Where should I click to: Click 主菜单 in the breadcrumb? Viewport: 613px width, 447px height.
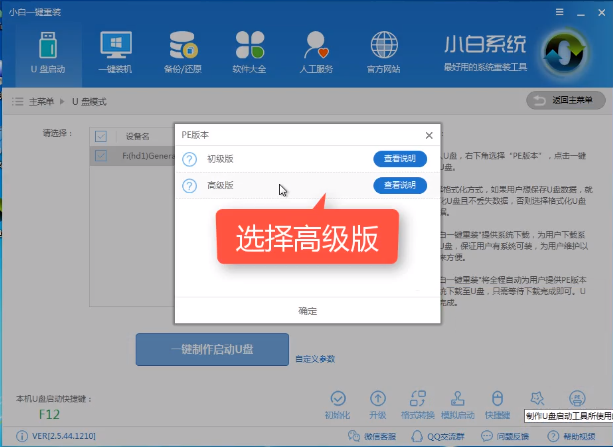[x=41, y=102]
